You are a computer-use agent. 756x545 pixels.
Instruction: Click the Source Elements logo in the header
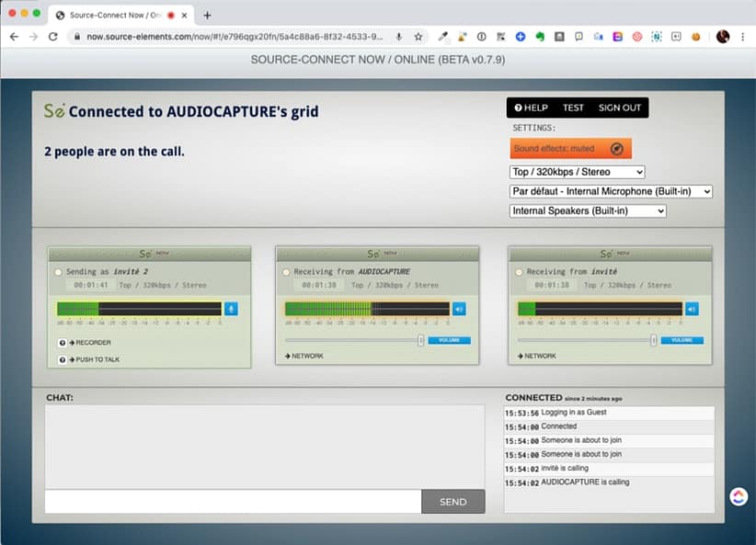tap(54, 111)
